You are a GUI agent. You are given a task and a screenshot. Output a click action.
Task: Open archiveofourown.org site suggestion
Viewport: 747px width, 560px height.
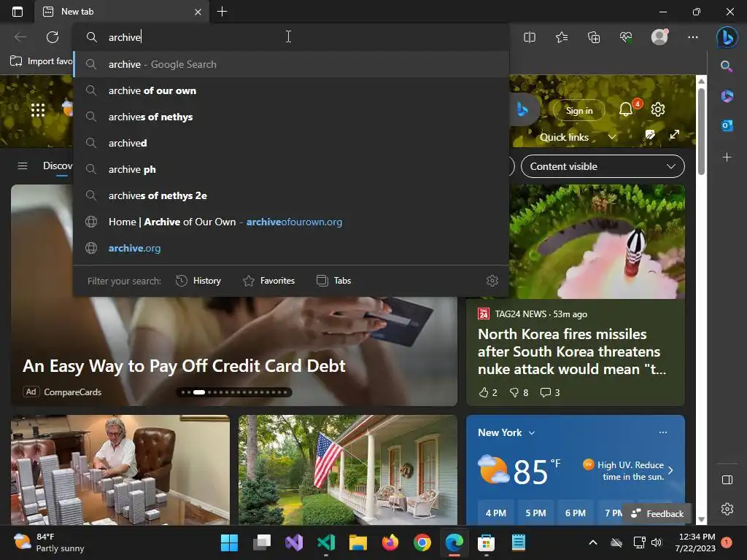(292, 222)
